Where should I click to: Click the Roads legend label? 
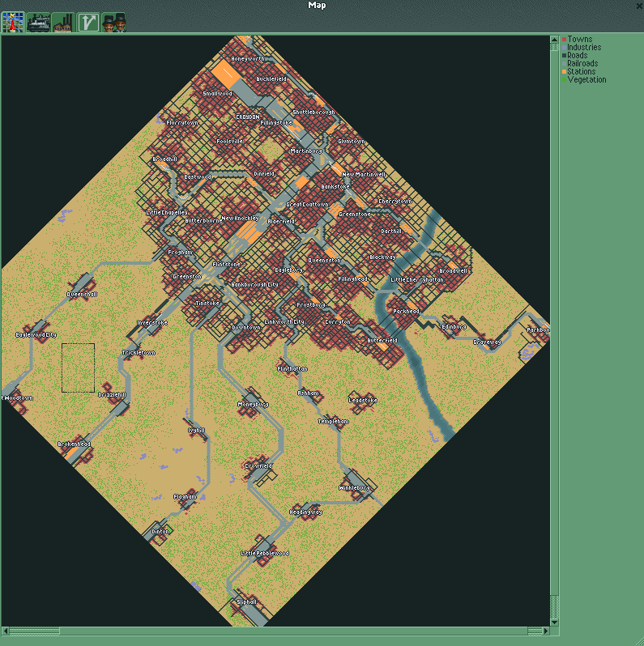[x=578, y=56]
